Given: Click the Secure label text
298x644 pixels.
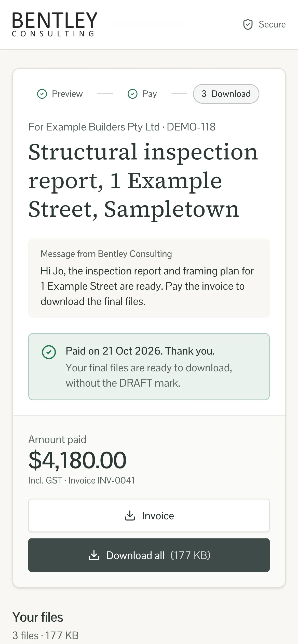Looking at the screenshot, I should (272, 24).
